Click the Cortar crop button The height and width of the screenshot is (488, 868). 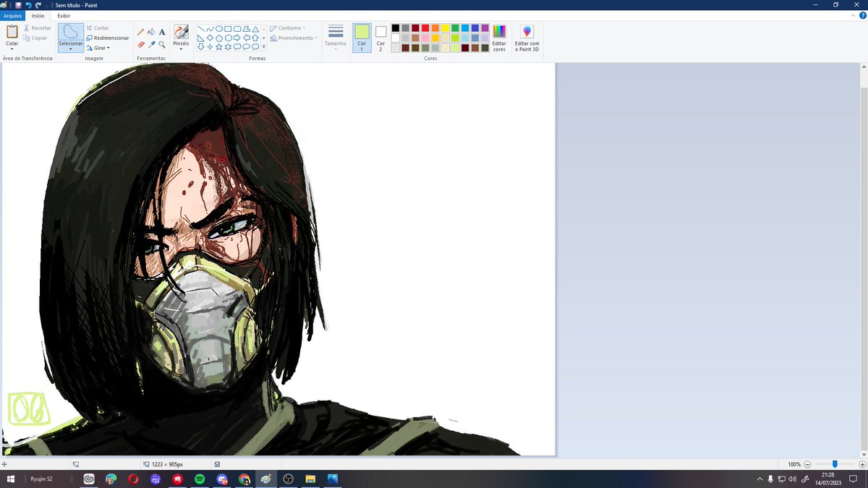(97, 28)
